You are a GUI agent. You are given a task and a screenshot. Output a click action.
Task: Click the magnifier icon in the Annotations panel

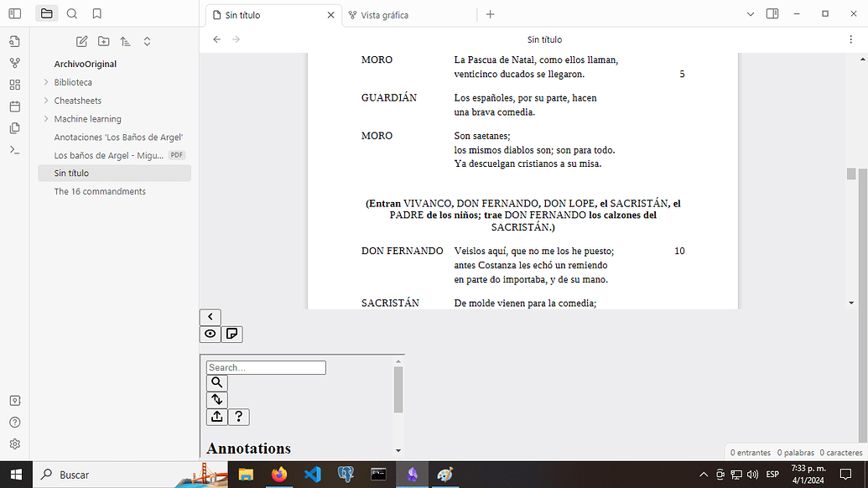pos(216,382)
